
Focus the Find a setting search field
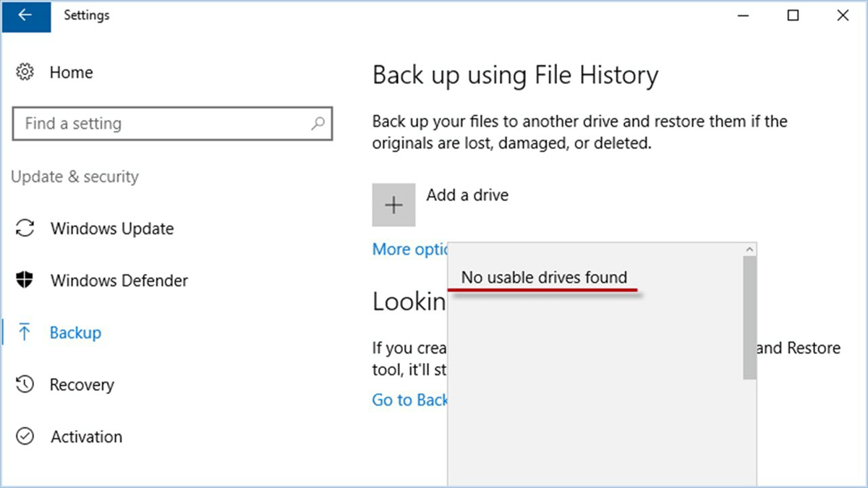(163, 124)
